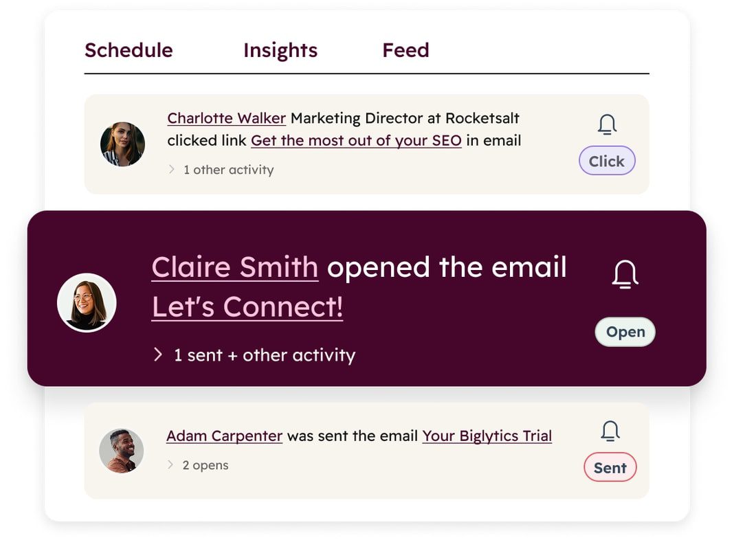756x540 pixels.
Task: Open Charlotte Walker's profile avatar
Action: pyautogui.click(x=122, y=143)
